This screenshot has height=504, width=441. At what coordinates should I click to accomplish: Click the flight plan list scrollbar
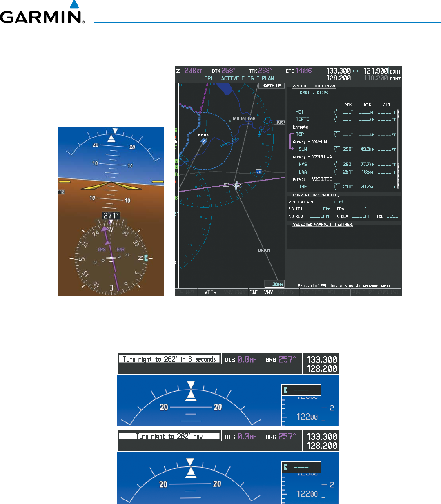click(398, 149)
